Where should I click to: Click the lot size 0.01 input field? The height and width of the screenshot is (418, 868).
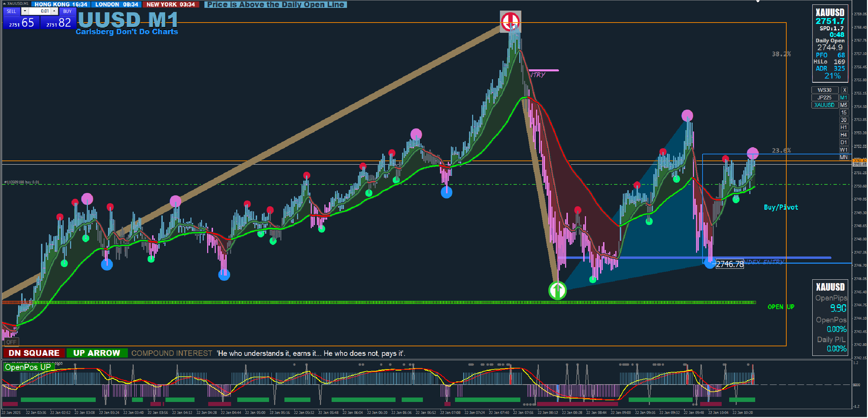(x=40, y=11)
